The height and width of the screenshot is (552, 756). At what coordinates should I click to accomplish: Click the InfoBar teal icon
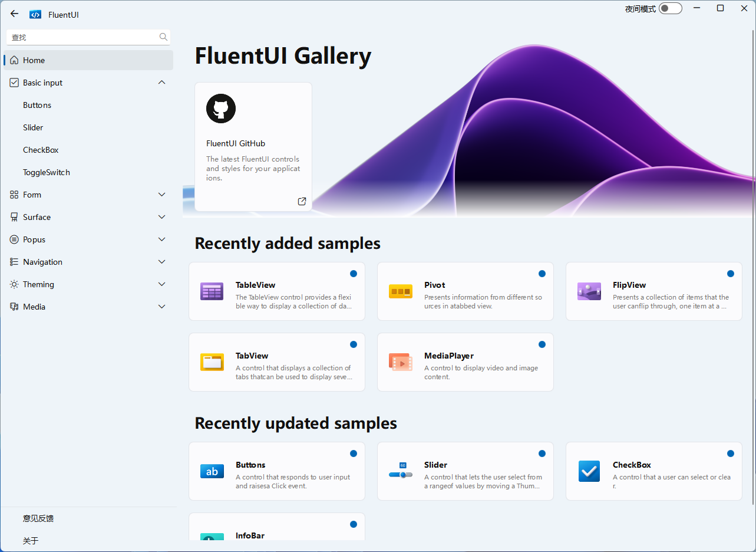pyautogui.click(x=212, y=537)
